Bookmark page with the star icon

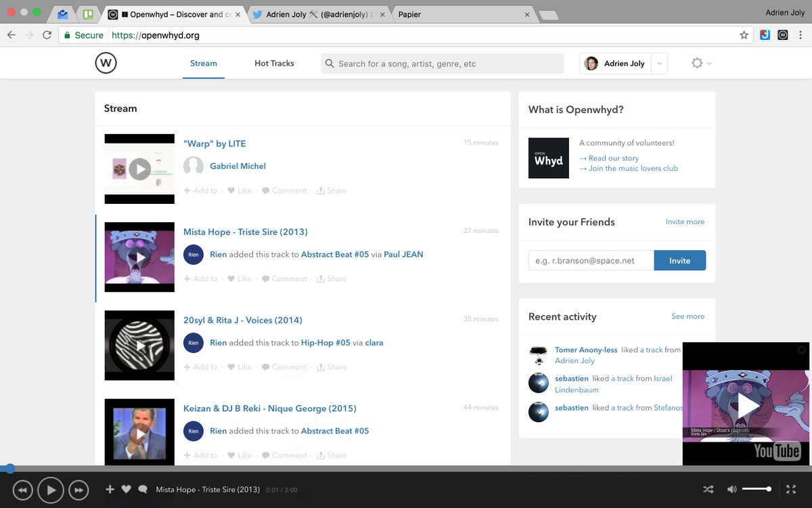pos(744,35)
